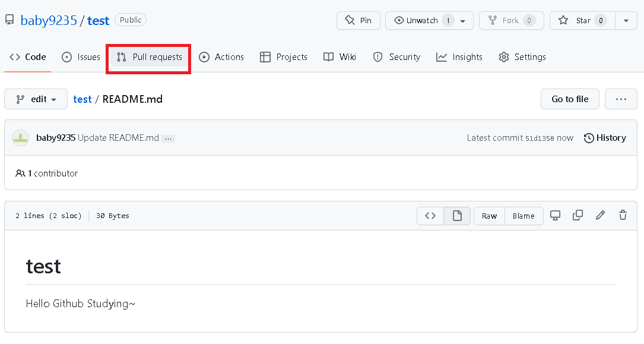The width and height of the screenshot is (644, 344).
Task: Edit the file with pencil icon
Action: [x=601, y=215]
